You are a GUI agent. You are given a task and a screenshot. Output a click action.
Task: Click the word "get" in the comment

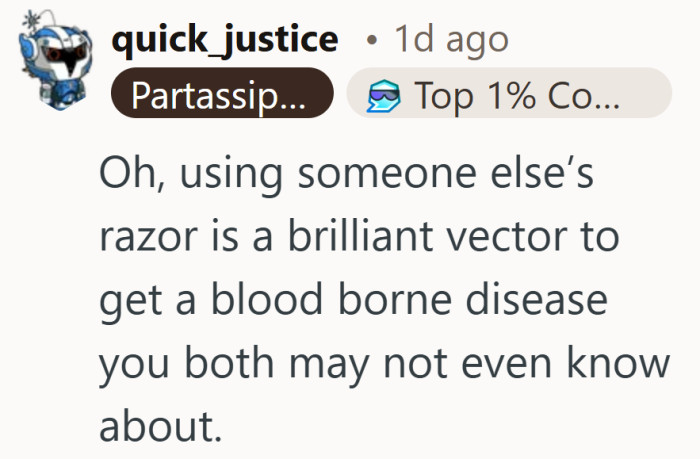click(128, 301)
